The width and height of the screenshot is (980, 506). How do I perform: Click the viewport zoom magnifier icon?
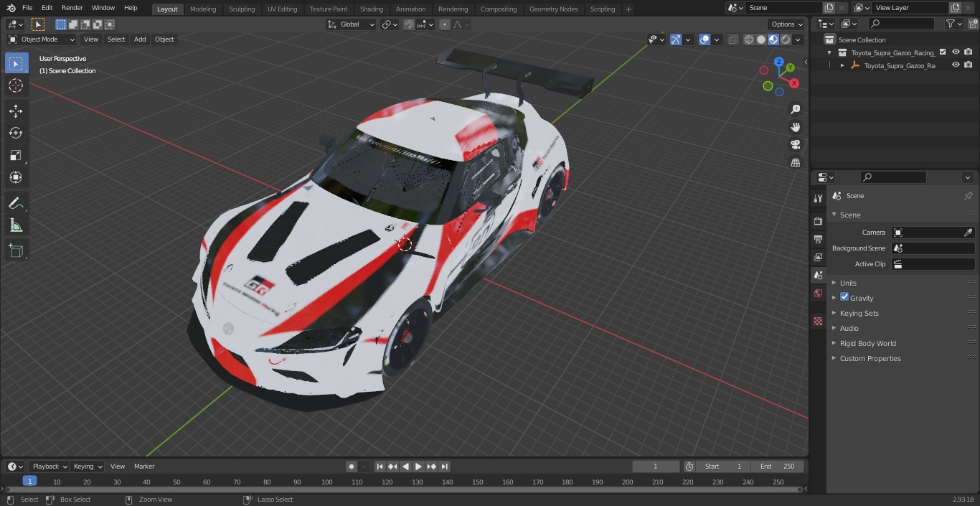click(x=795, y=109)
